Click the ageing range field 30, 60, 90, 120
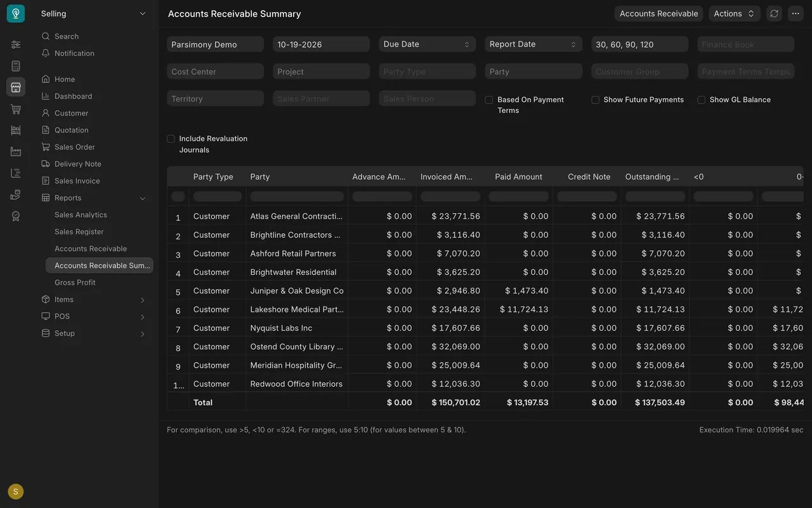Viewport: 812px width, 508px height. click(x=639, y=44)
